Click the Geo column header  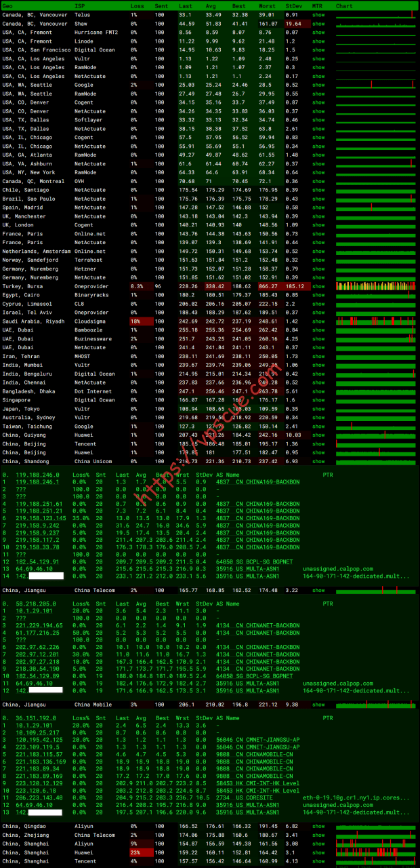point(7,5)
